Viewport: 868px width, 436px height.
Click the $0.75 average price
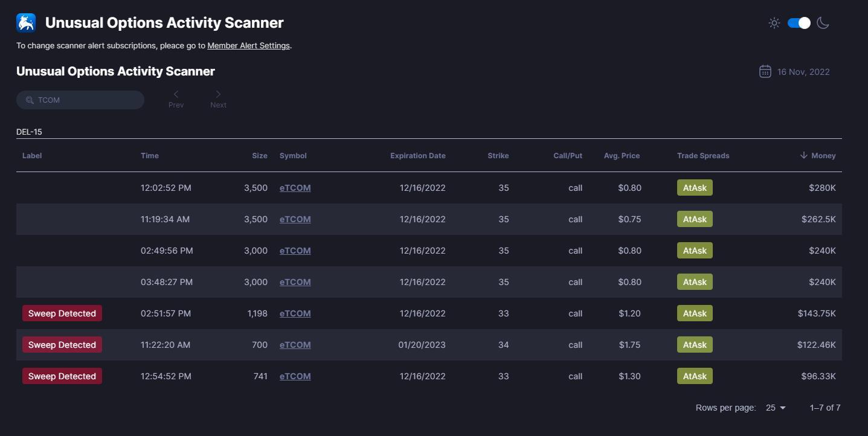tap(630, 219)
